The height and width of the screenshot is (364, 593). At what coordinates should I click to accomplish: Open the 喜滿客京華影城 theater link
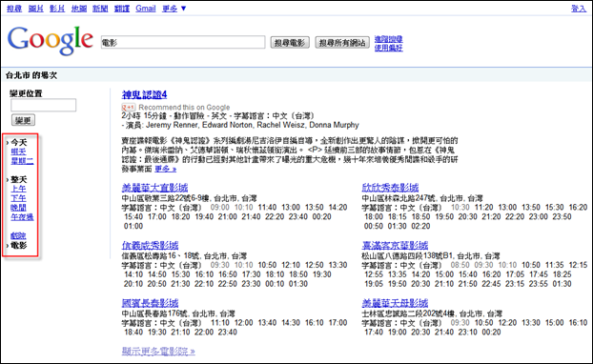[x=395, y=245]
